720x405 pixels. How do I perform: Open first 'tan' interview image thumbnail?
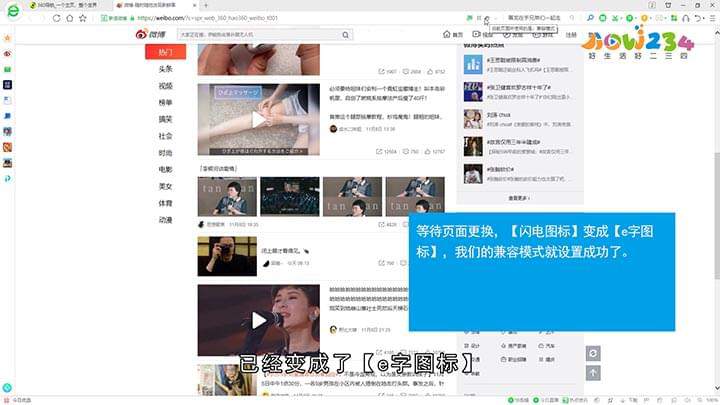227,197
